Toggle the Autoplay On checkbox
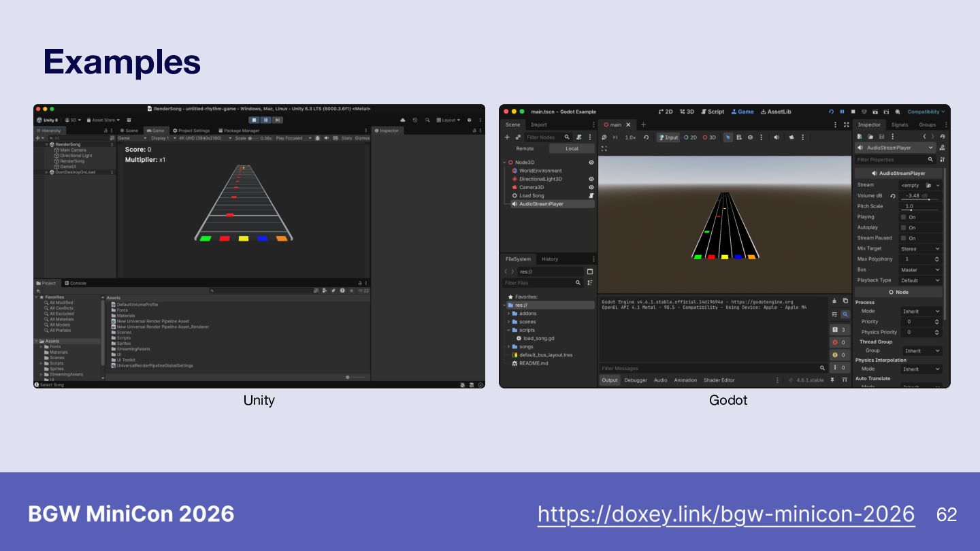Screen dimensions: 980x551 click(x=903, y=227)
